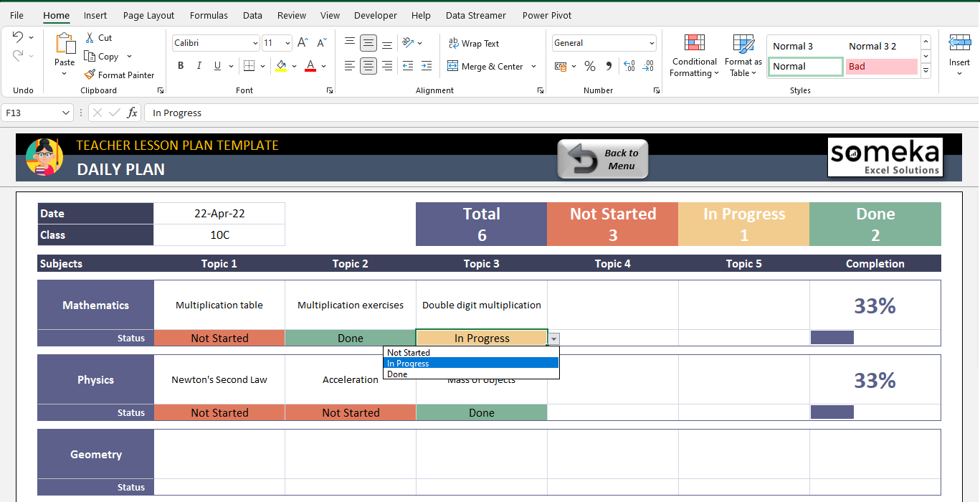Select Done from the status list
This screenshot has width=980, height=502.
pos(397,374)
